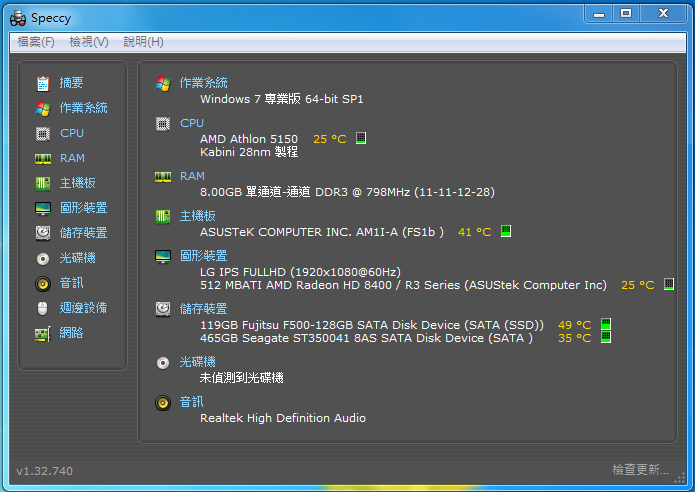Click the 檢查更新... link
The height and width of the screenshot is (492, 695).
[640, 470]
